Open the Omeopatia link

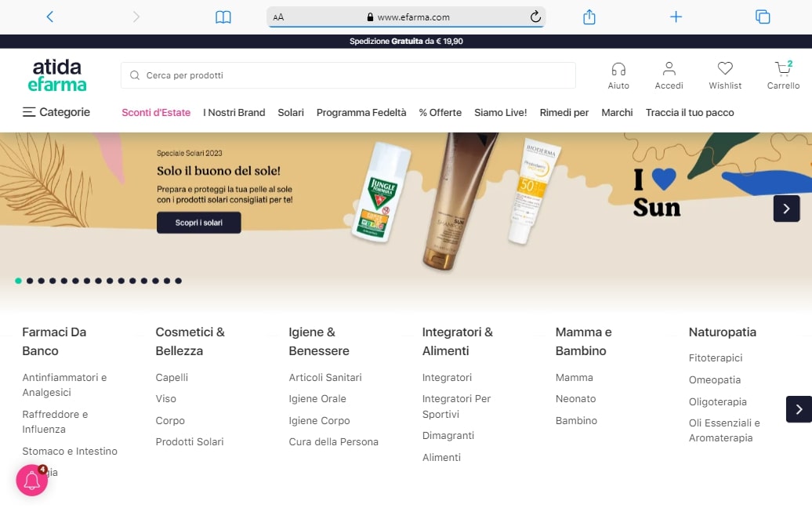(715, 379)
